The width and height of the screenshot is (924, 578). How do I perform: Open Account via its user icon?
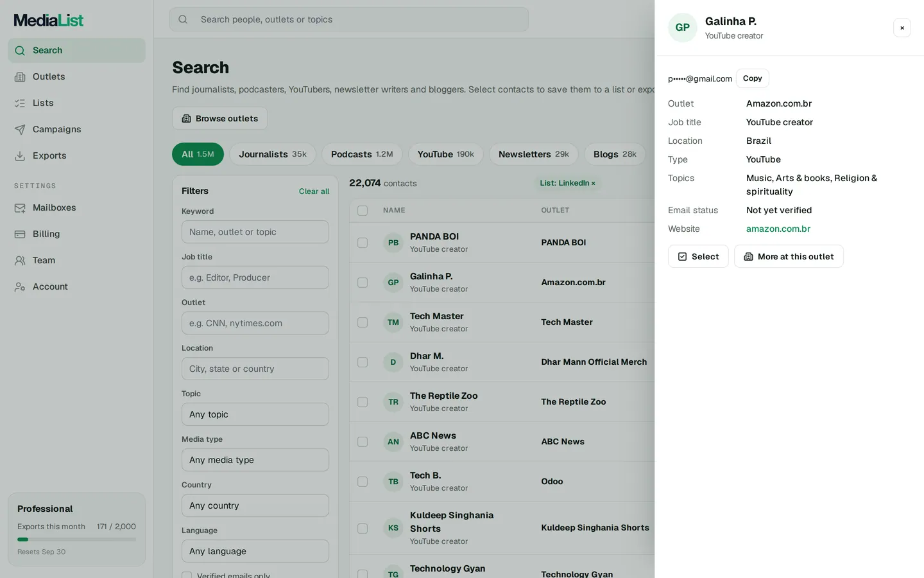[x=20, y=286]
